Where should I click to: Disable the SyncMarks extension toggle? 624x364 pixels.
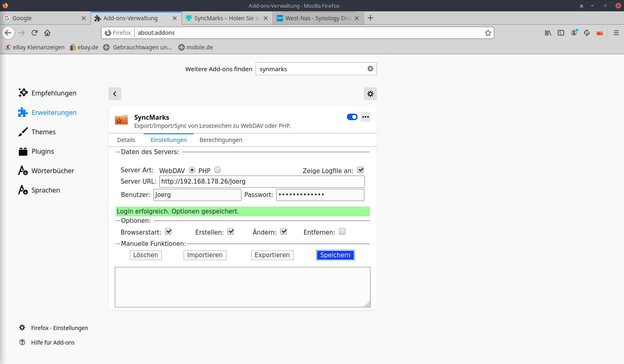[x=352, y=117]
